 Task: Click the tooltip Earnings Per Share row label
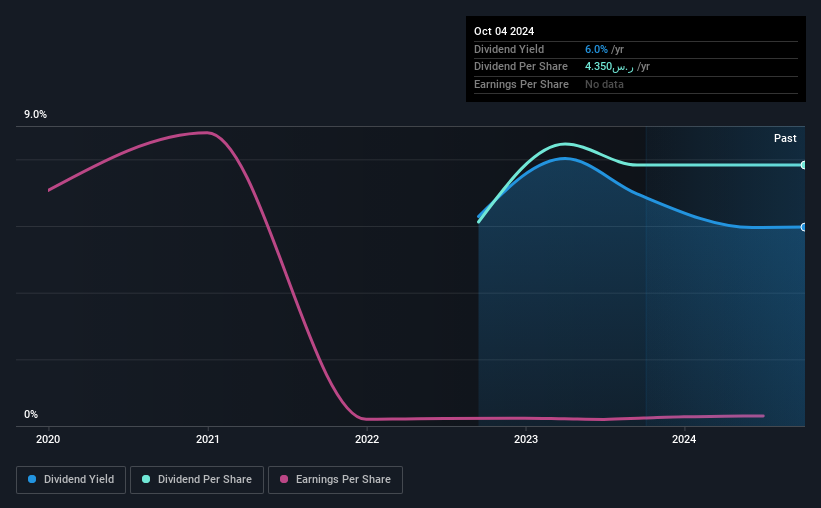522,84
